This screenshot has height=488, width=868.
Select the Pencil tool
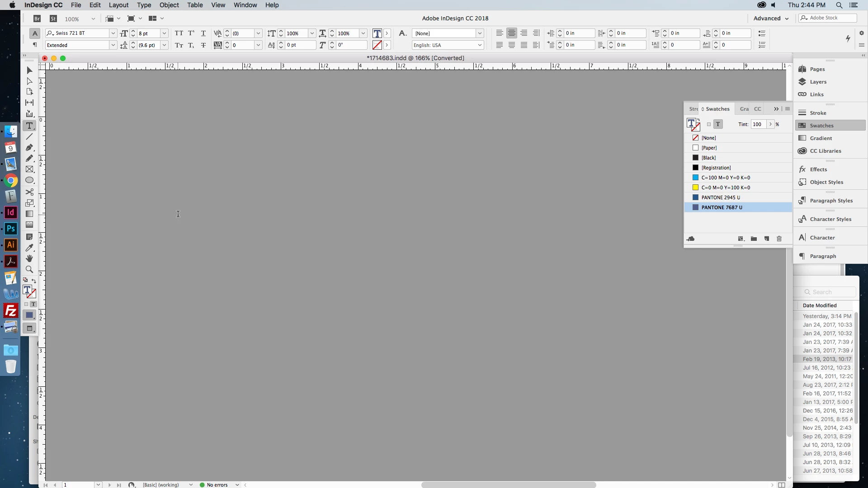(29, 158)
